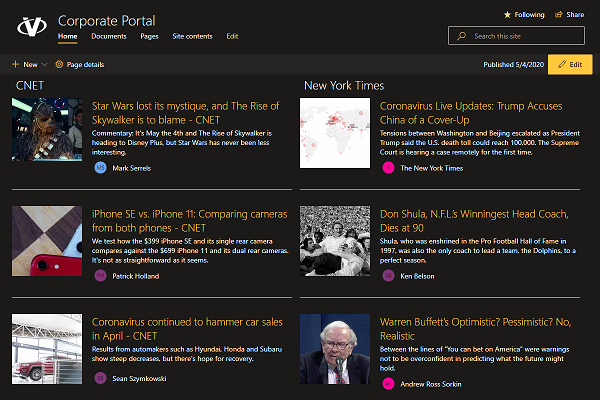Click the Following text label
600x400 pixels.
[529, 15]
